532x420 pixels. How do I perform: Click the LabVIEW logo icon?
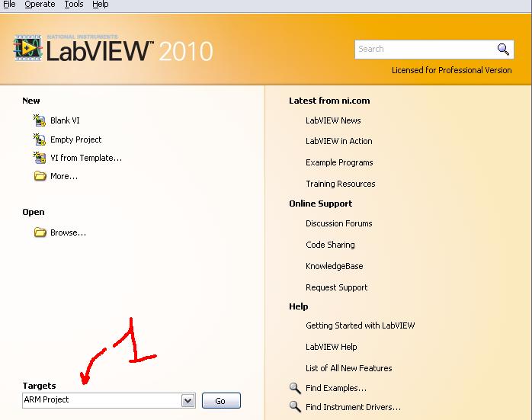tap(28, 48)
